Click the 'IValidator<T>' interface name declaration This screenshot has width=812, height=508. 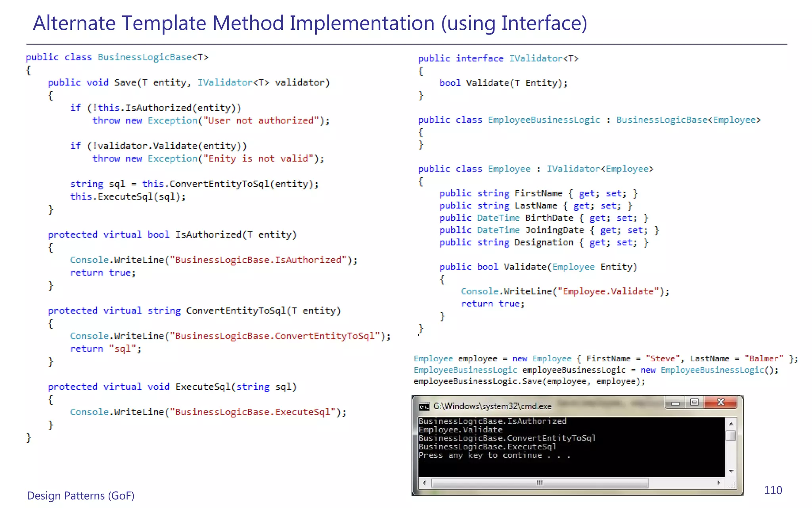pos(544,59)
